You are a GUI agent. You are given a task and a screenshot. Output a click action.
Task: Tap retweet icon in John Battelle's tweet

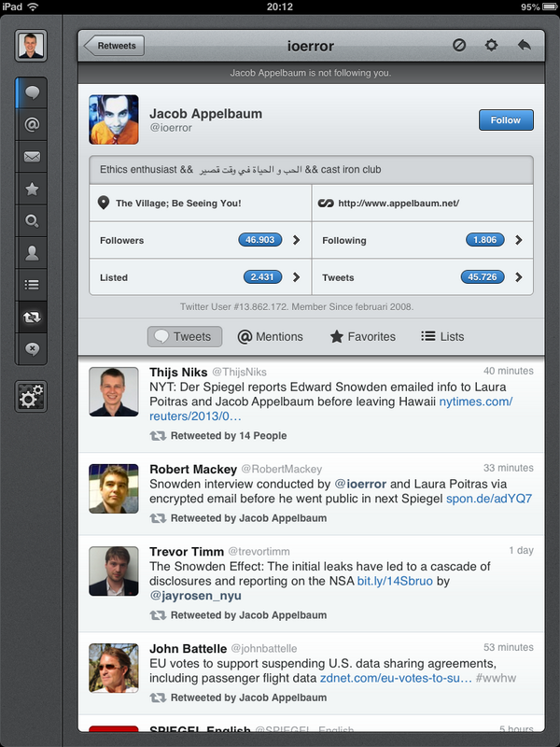158,698
